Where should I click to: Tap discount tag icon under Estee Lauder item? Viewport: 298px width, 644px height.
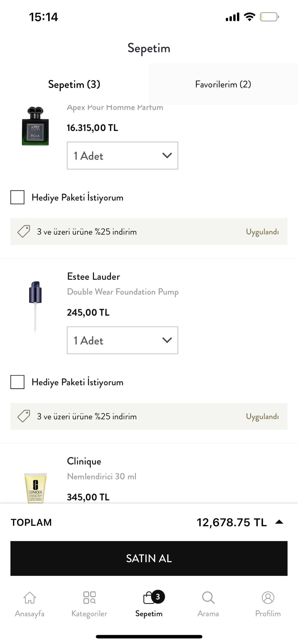(24, 416)
